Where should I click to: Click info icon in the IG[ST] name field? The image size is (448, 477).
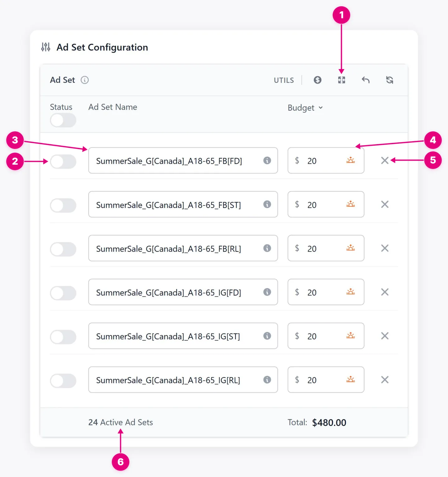click(267, 336)
